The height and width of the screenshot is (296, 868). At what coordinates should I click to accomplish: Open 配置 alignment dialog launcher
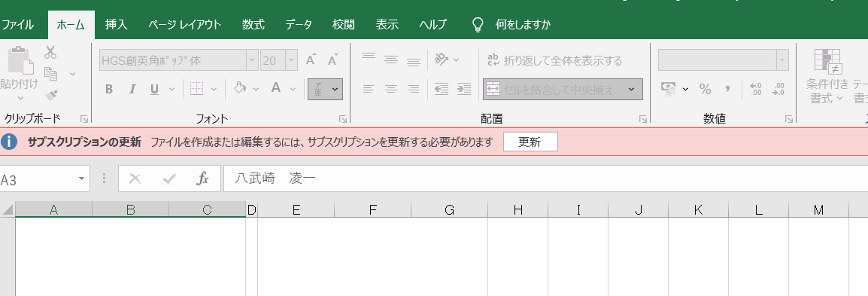point(643,118)
